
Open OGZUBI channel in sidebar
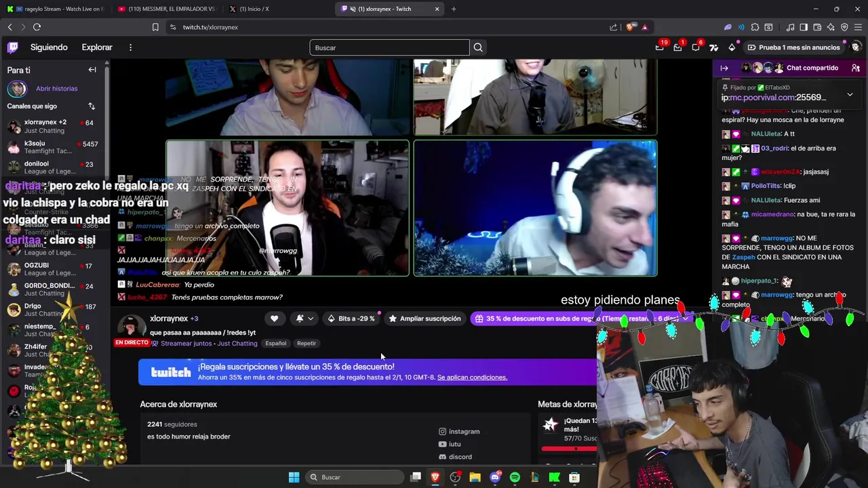54,269
